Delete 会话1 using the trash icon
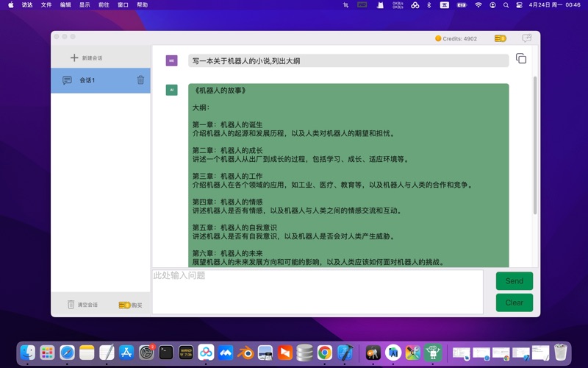The width and height of the screenshot is (588, 368). coord(140,80)
